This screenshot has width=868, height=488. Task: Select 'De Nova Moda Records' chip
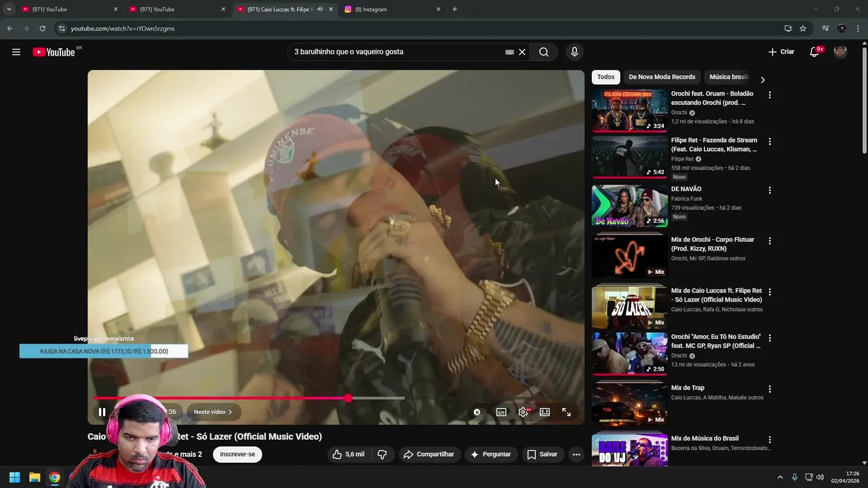point(662,77)
